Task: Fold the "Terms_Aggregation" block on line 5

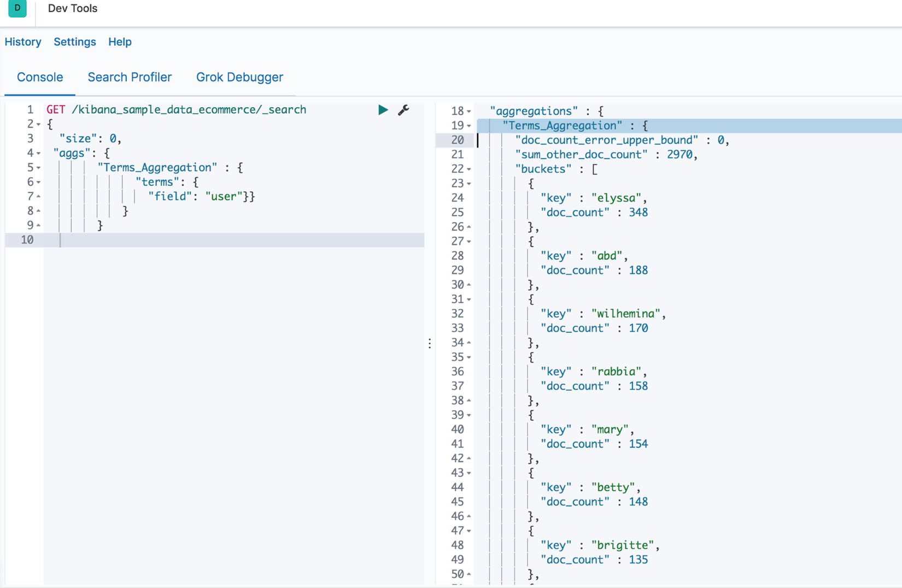Action: pyautogui.click(x=38, y=168)
